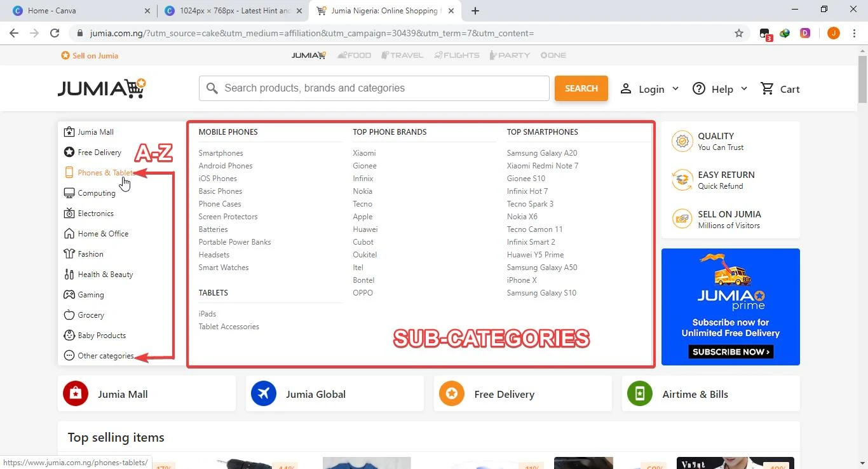Open Jumia Flights in top bar
The image size is (868, 469).
pyautogui.click(x=457, y=55)
